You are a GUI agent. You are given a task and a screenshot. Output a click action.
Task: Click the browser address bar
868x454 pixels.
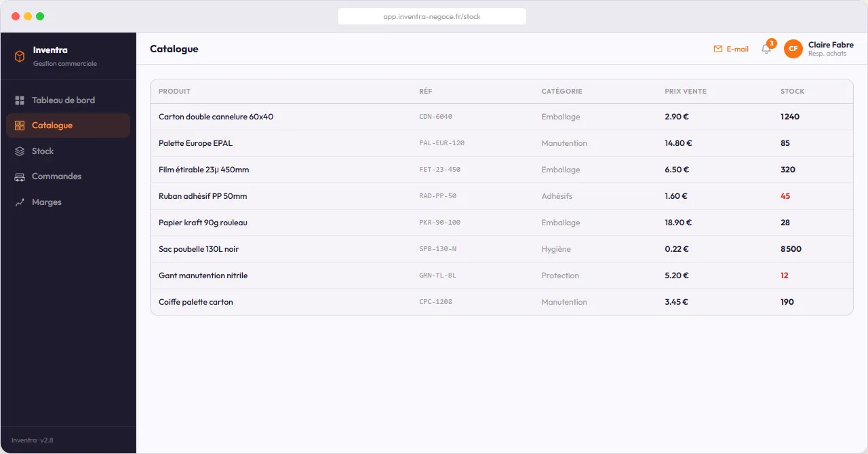click(x=432, y=16)
